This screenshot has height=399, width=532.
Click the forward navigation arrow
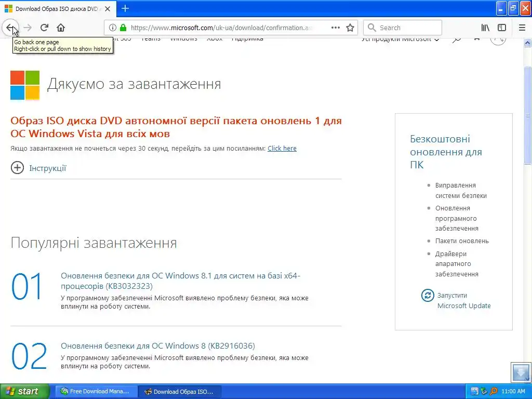[28, 28]
